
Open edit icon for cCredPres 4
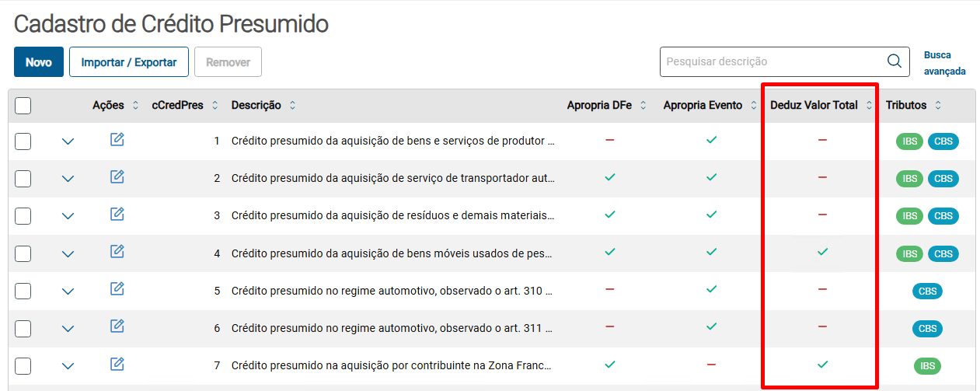[117, 251]
